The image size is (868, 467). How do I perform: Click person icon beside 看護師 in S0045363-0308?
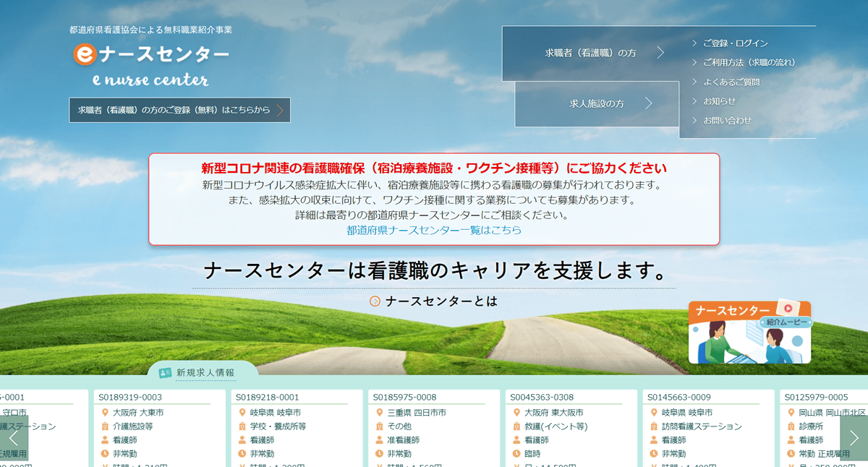(x=517, y=440)
